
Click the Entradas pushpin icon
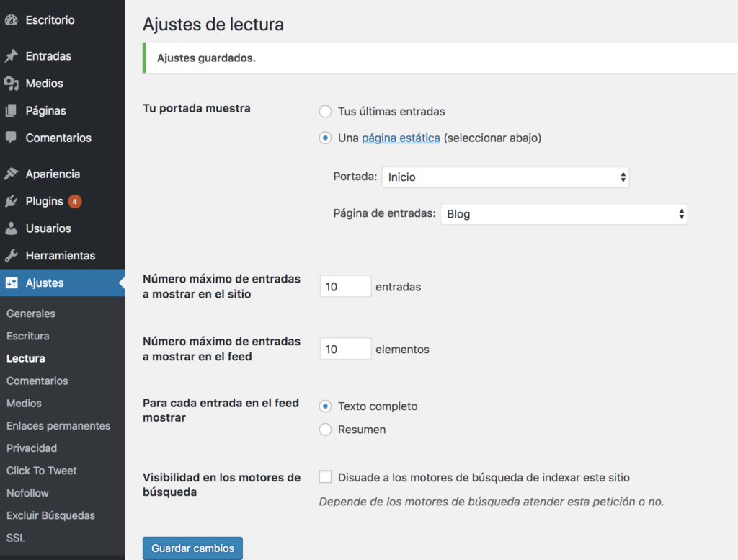click(x=12, y=56)
